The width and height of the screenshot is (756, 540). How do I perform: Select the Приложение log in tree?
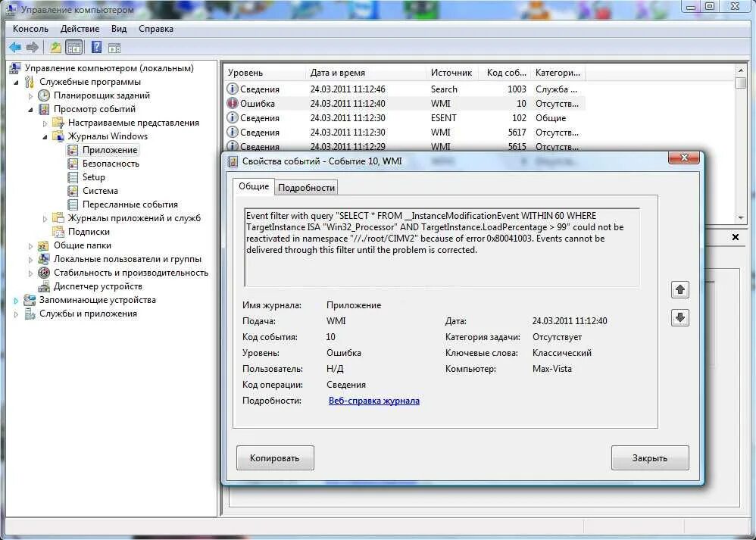point(110,150)
